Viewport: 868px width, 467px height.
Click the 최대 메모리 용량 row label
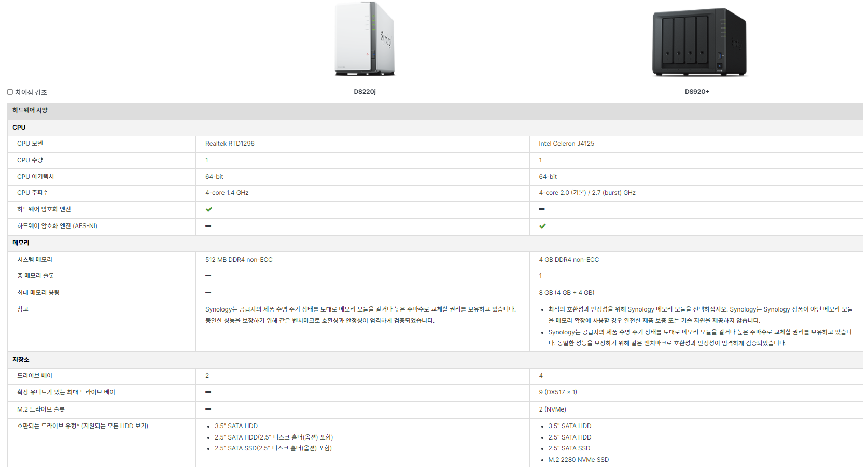(38, 293)
